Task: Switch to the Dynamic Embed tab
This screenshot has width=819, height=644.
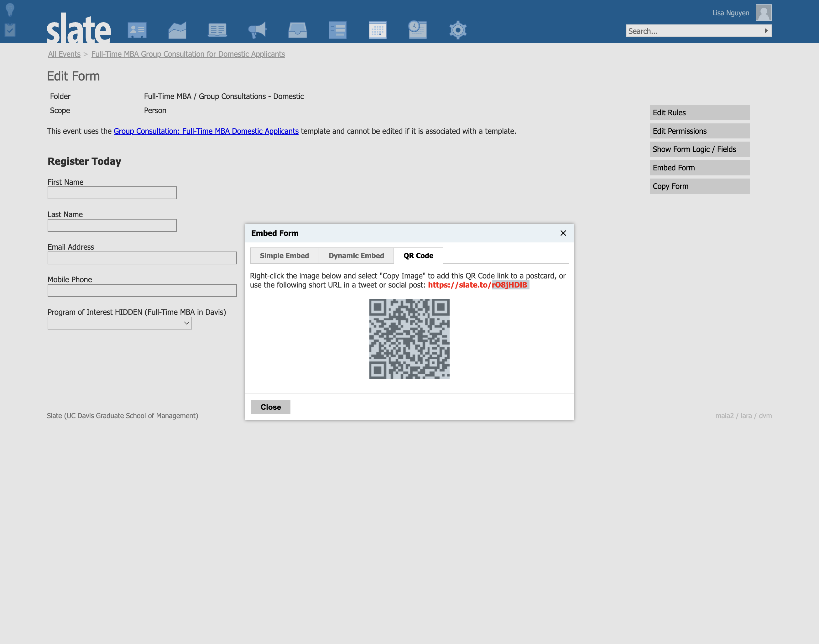Action: (356, 256)
